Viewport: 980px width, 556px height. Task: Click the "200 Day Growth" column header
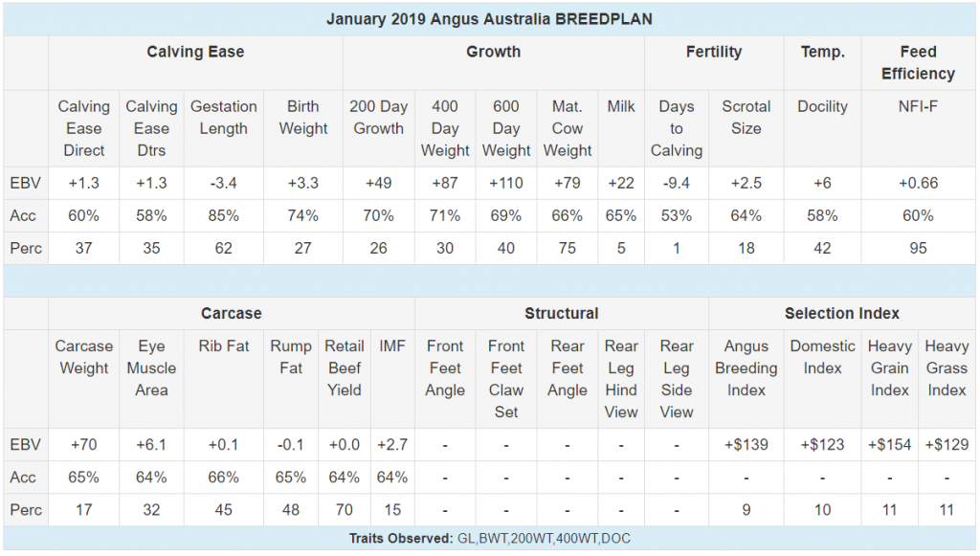pos(378,118)
